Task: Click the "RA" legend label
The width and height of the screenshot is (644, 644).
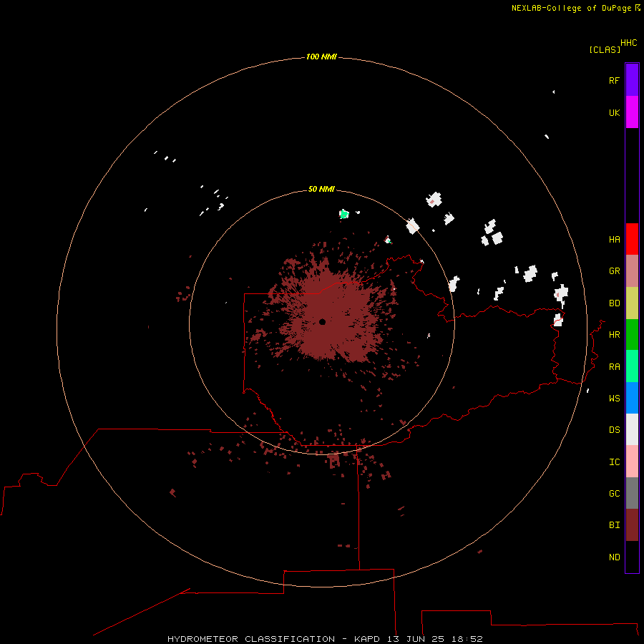Action: click(x=614, y=367)
